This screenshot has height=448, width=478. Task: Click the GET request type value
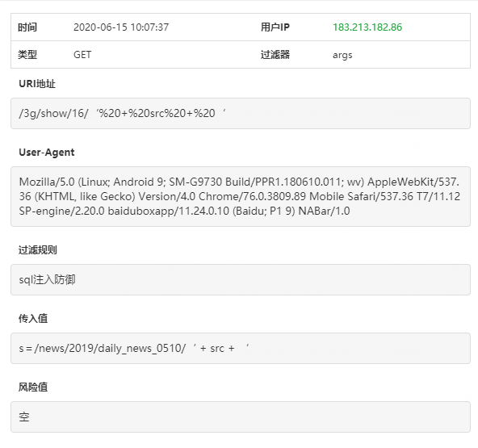tap(82, 55)
